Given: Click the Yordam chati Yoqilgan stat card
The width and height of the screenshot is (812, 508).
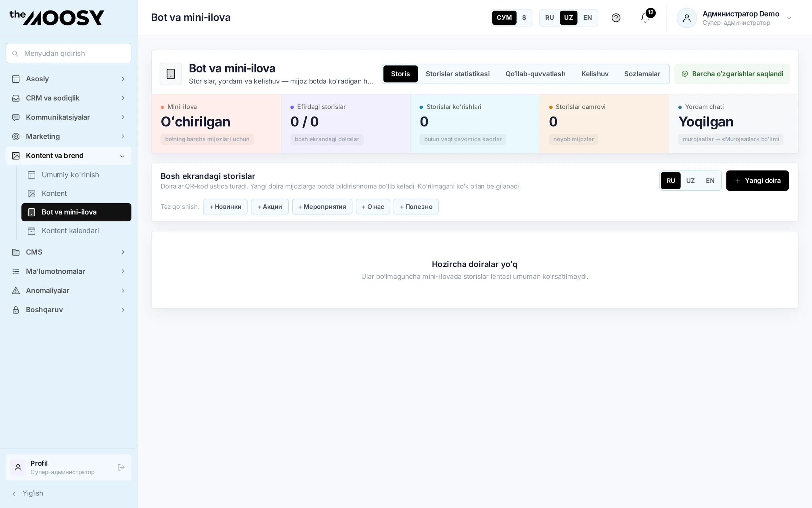Looking at the screenshot, I should (x=734, y=124).
